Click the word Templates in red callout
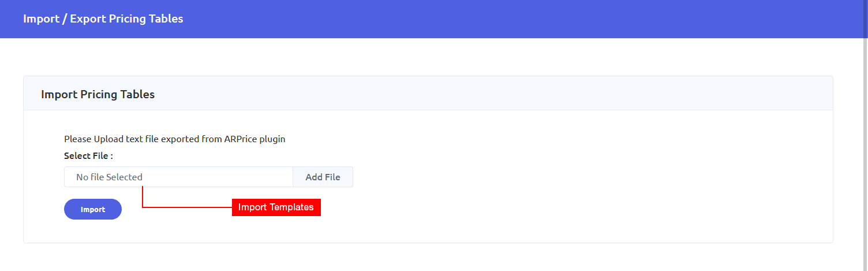The height and width of the screenshot is (271, 868). pos(291,207)
